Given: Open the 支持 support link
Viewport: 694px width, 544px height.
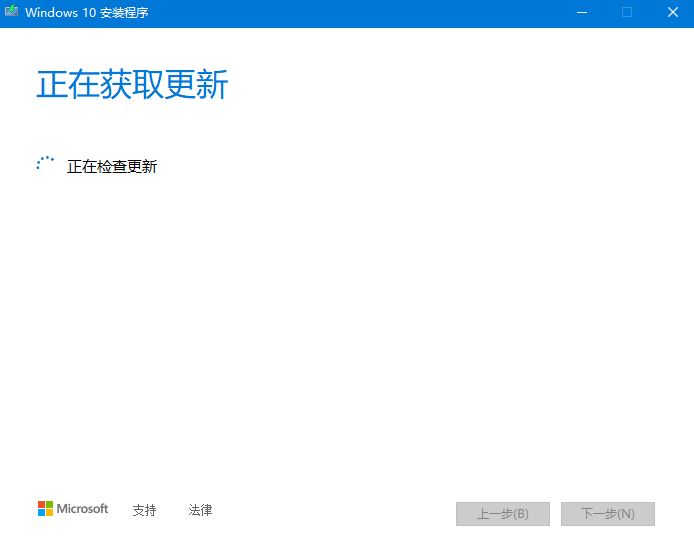Looking at the screenshot, I should tap(144, 510).
